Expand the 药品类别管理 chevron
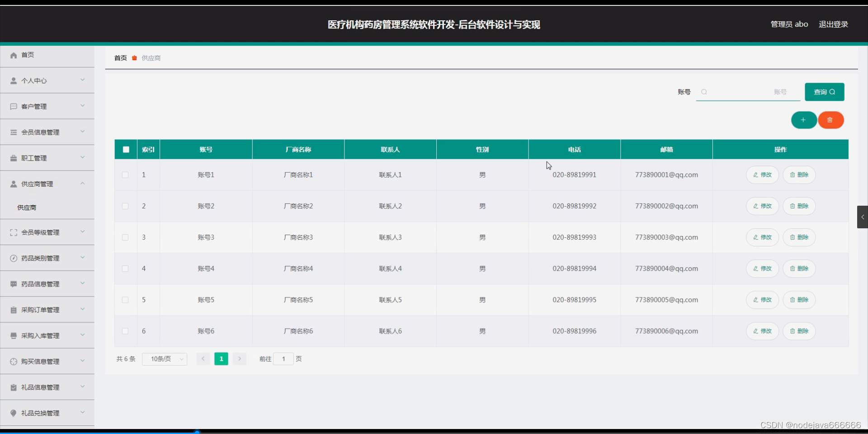This screenshot has height=434, width=868. coord(83,257)
